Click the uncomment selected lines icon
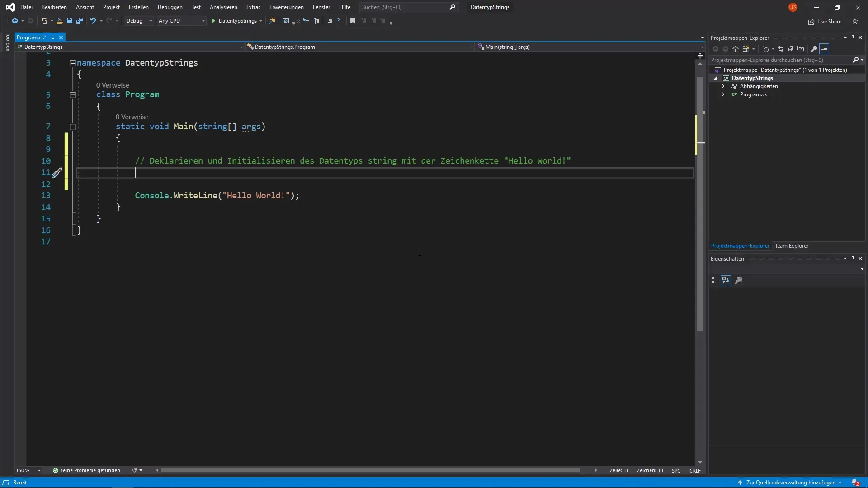The height and width of the screenshot is (488, 868). 340,21
